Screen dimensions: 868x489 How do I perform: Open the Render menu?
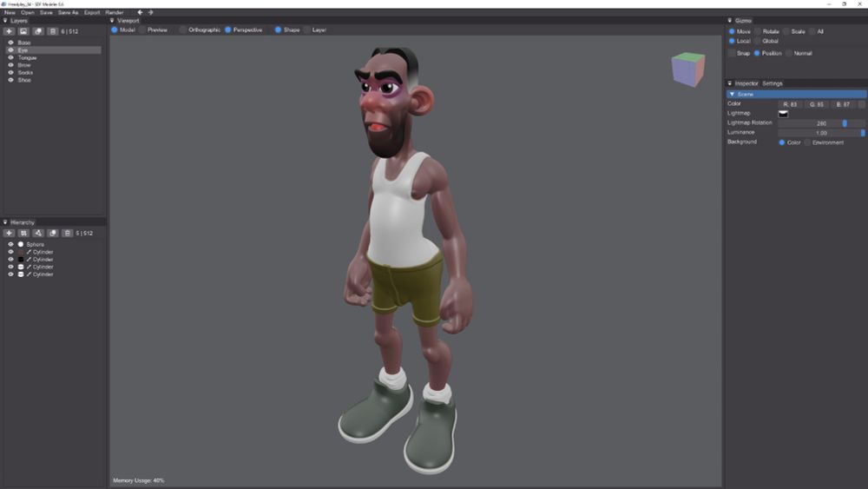(x=114, y=12)
